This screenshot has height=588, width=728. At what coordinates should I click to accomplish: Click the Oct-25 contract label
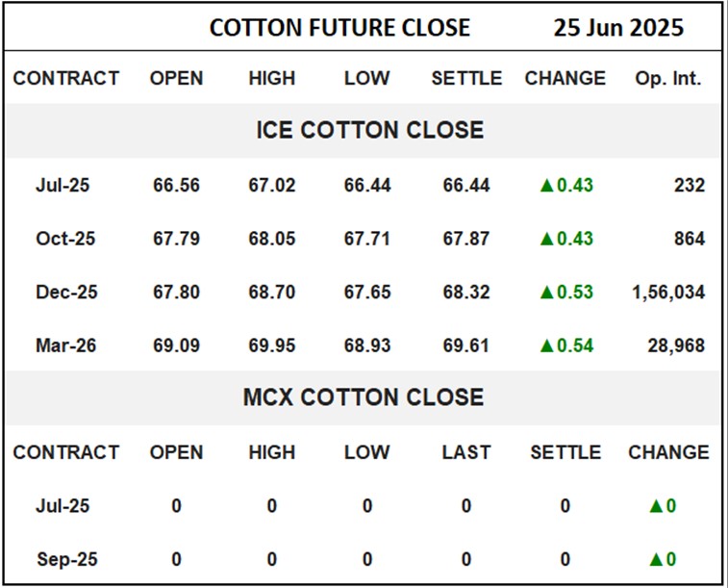point(65,239)
